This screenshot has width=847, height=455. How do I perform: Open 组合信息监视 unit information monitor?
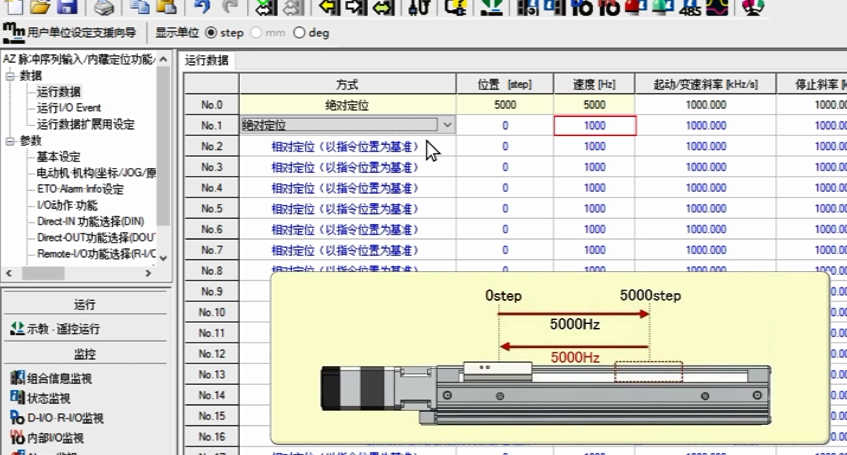tap(56, 378)
